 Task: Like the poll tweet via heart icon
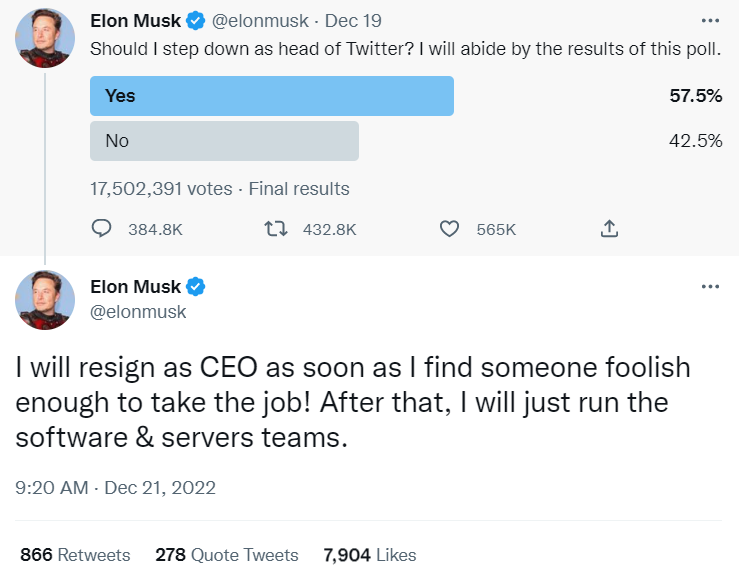pyautogui.click(x=449, y=229)
